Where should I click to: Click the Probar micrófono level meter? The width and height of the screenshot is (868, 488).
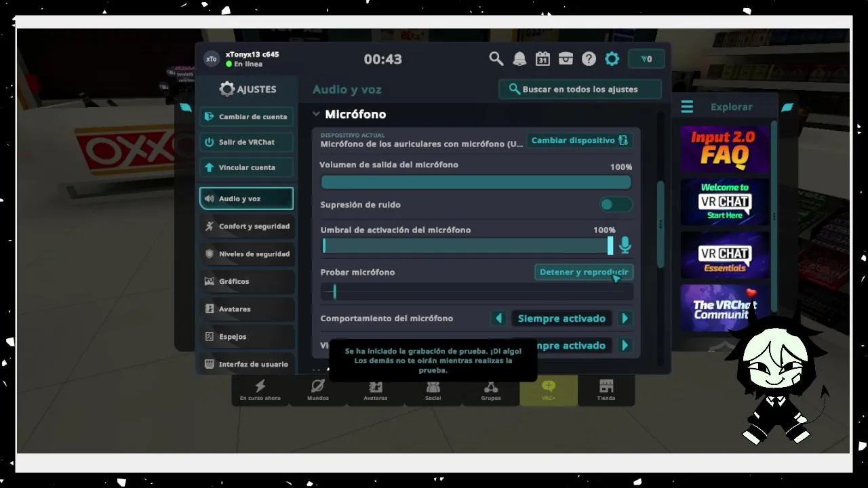[x=477, y=292]
